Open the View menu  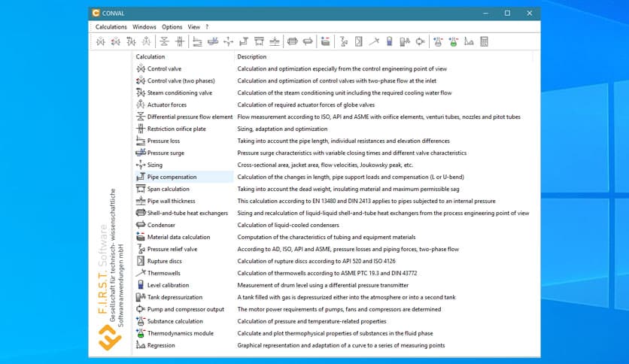click(193, 27)
